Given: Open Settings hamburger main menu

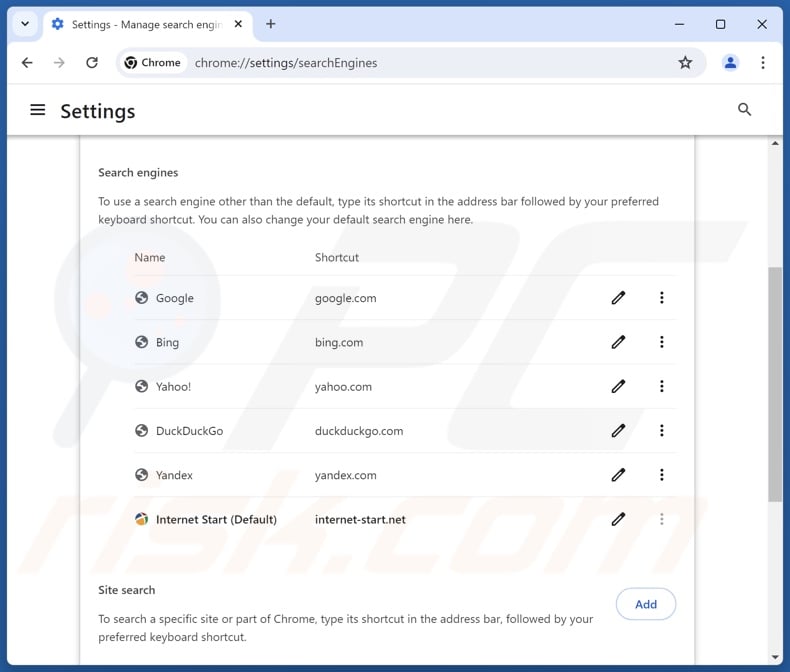Looking at the screenshot, I should click(38, 110).
